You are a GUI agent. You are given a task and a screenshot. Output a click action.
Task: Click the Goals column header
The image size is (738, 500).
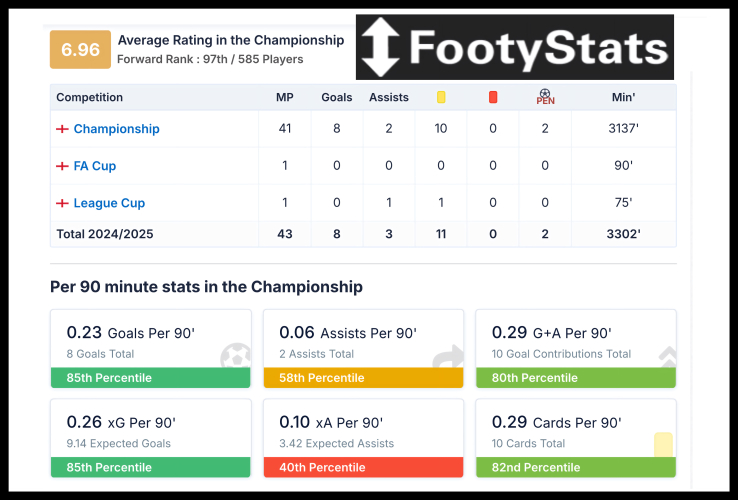tap(337, 97)
